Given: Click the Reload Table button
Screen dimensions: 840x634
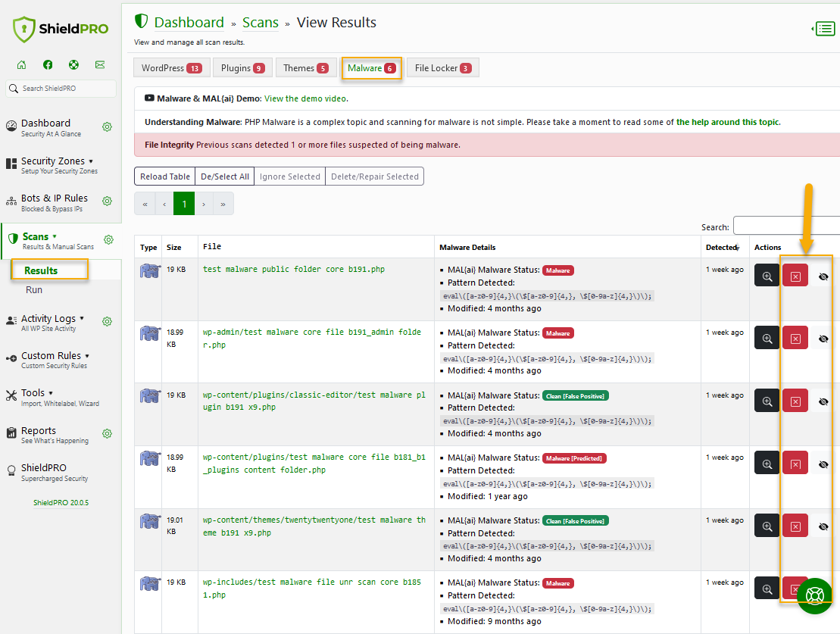Looking at the screenshot, I should 164,176.
